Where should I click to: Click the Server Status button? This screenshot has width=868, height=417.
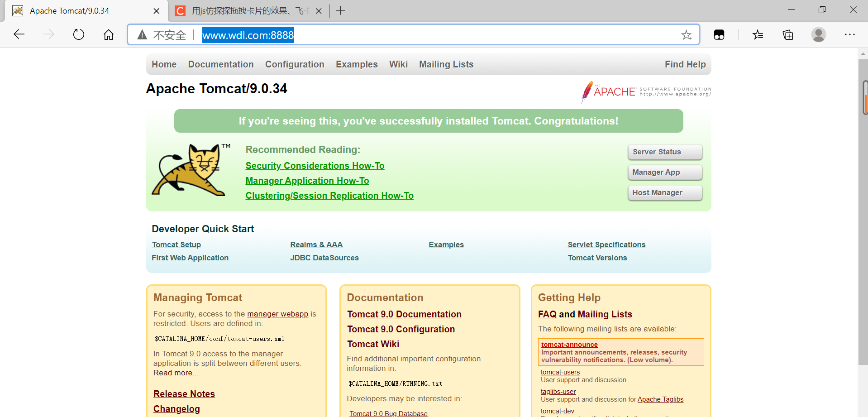tap(665, 152)
